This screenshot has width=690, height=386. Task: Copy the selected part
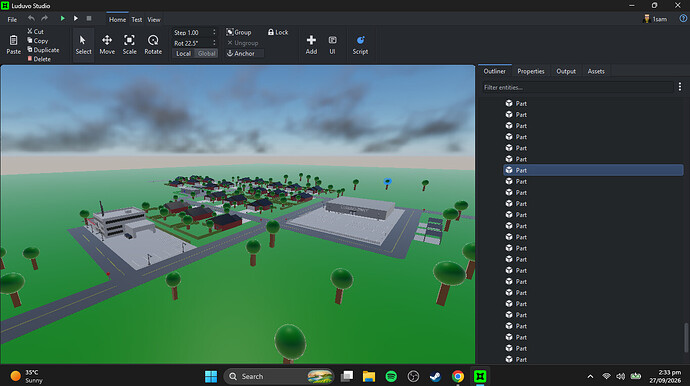point(37,40)
